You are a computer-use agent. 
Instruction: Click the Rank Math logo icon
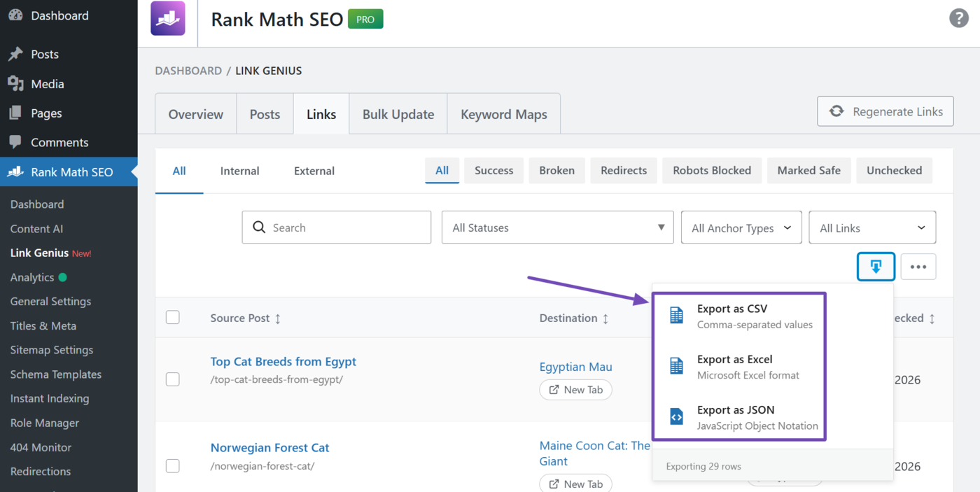click(x=168, y=18)
